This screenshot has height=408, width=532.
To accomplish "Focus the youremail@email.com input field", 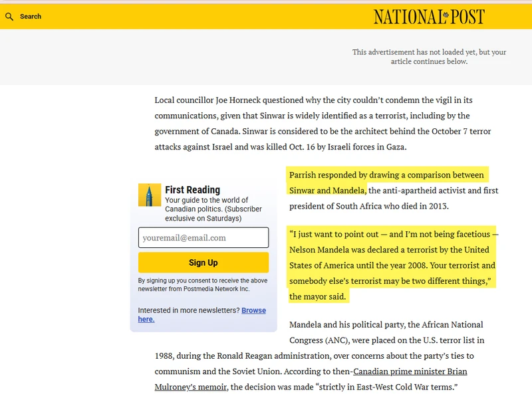I will pyautogui.click(x=203, y=238).
